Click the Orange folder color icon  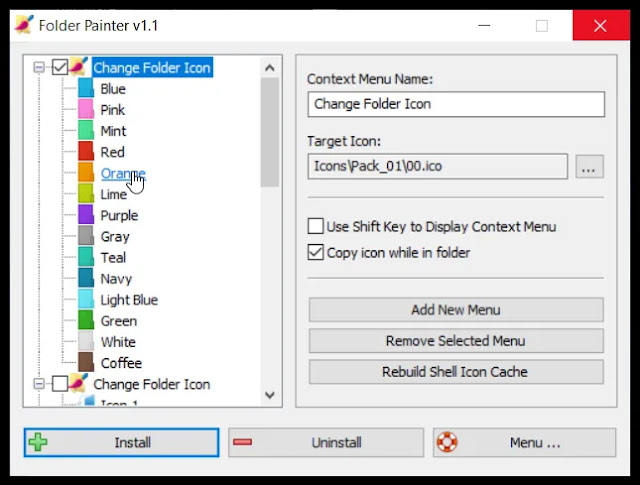[86, 173]
